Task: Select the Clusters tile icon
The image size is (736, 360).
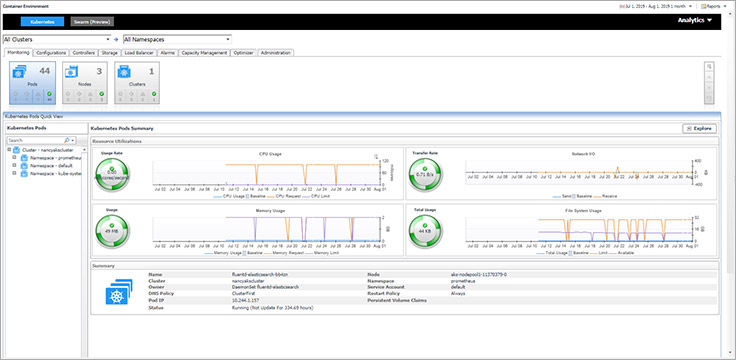Action: click(x=124, y=72)
